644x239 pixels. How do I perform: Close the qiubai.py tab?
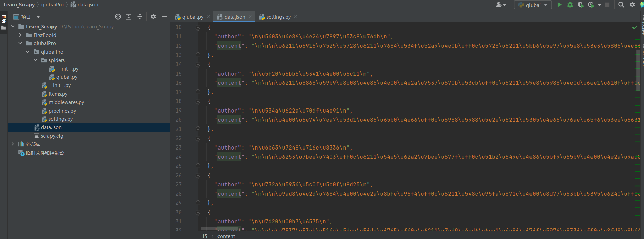pyautogui.click(x=208, y=17)
